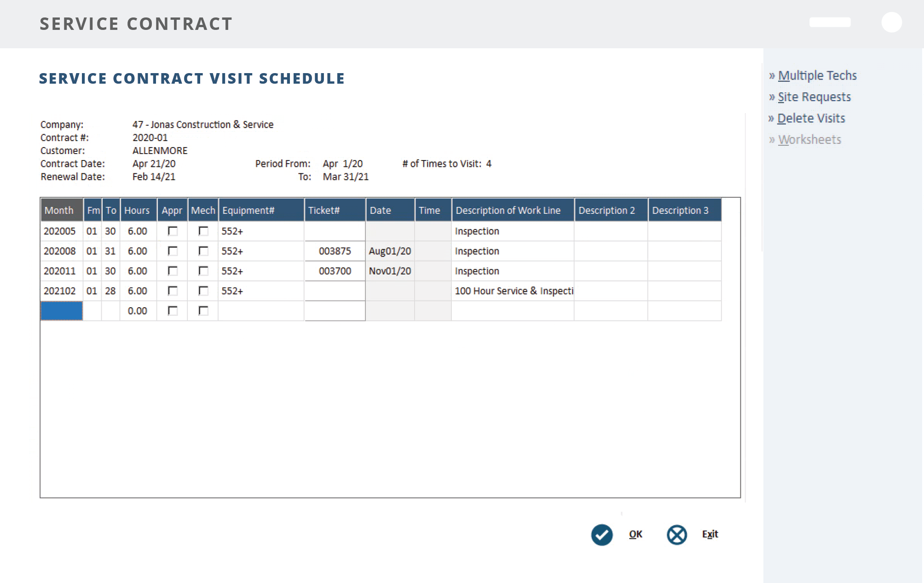The width and height of the screenshot is (924, 583).
Task: Click the Exit X circle icon
Action: point(676,535)
